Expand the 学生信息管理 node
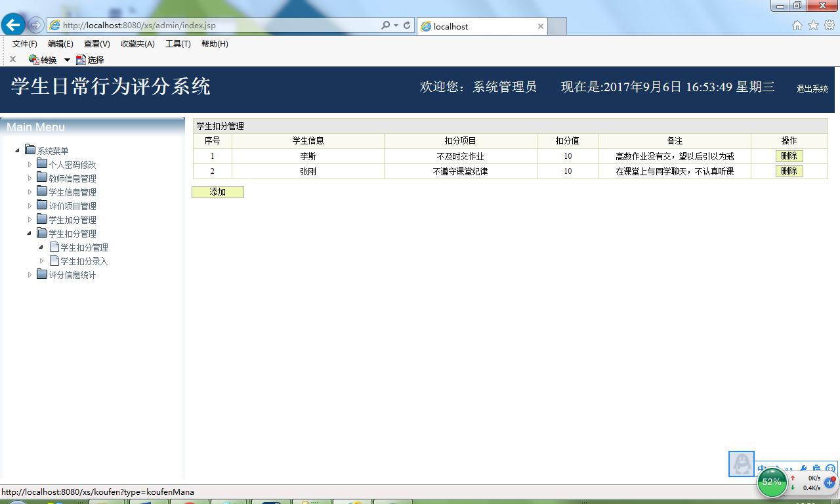The height and width of the screenshot is (504, 840). pos(30,192)
